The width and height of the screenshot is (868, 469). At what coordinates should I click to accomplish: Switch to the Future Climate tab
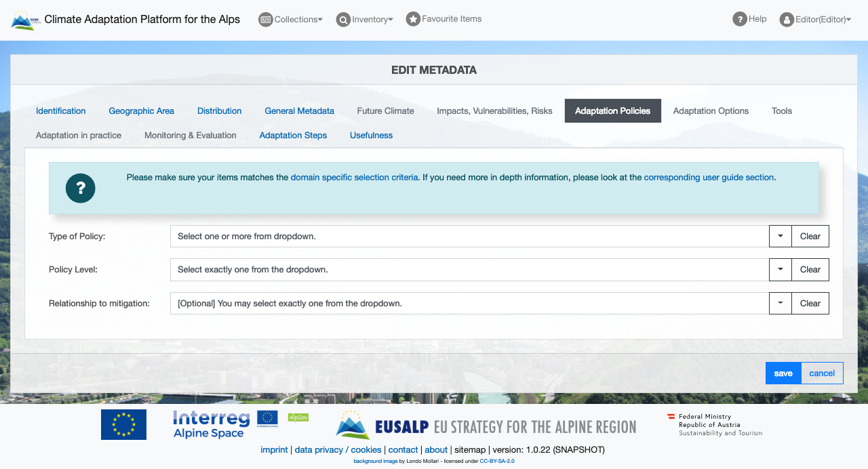385,110
